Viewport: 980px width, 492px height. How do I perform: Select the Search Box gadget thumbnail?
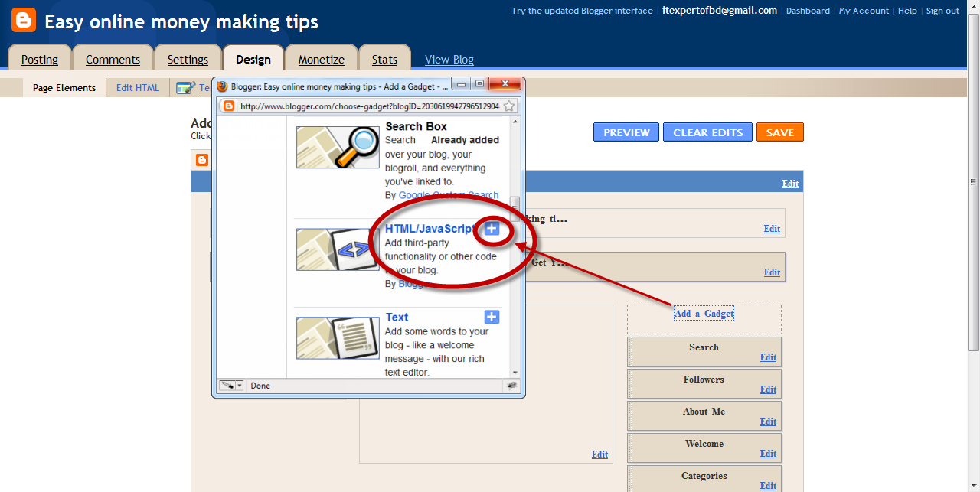click(x=338, y=147)
